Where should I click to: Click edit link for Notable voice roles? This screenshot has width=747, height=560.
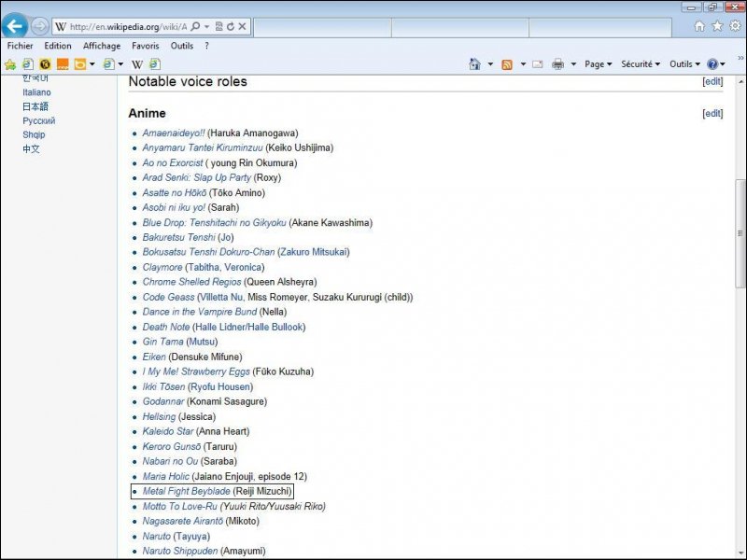pyautogui.click(x=712, y=81)
